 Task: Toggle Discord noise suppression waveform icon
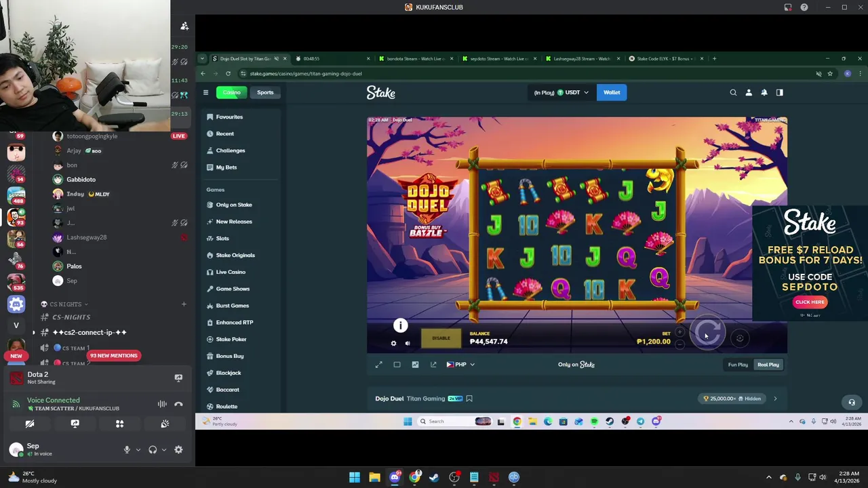pyautogui.click(x=162, y=404)
